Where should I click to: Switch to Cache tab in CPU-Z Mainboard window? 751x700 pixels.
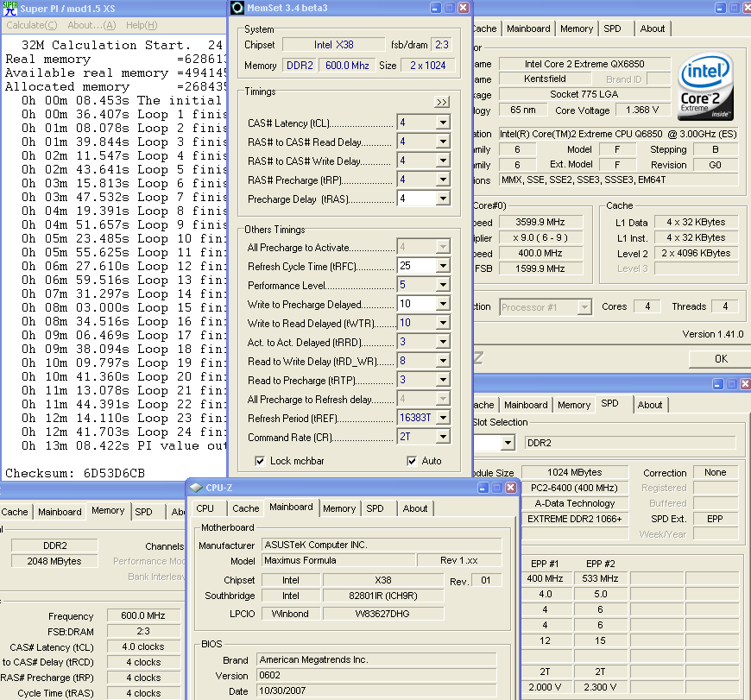tap(246, 508)
